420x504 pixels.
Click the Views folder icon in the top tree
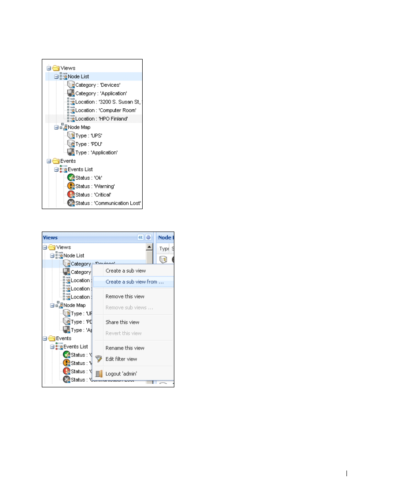point(56,68)
